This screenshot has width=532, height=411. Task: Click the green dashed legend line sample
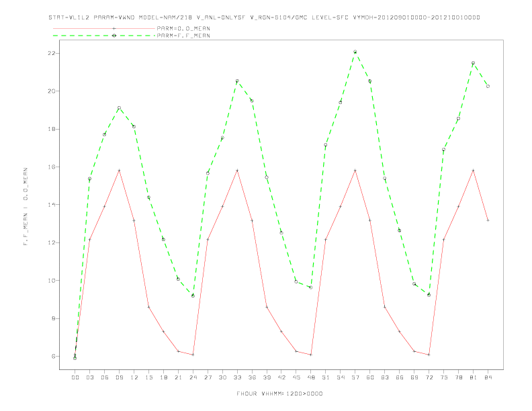tap(104, 36)
